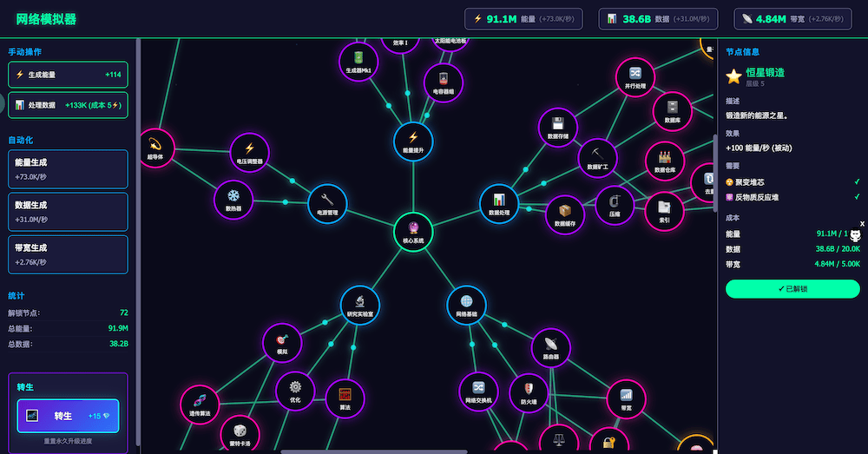Image resolution: width=868 pixels, height=454 pixels.
Task: Click the 能量生成 automation card
Action: (x=68, y=169)
